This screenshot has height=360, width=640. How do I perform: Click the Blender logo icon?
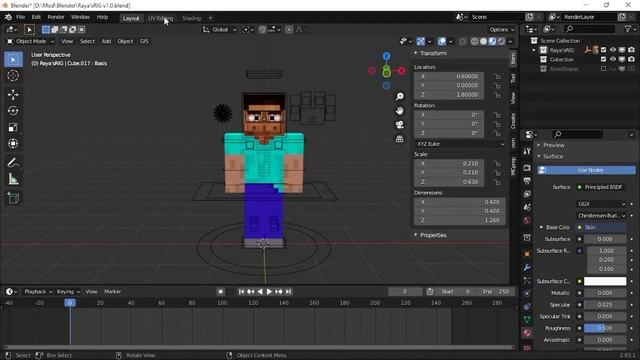coord(8,17)
